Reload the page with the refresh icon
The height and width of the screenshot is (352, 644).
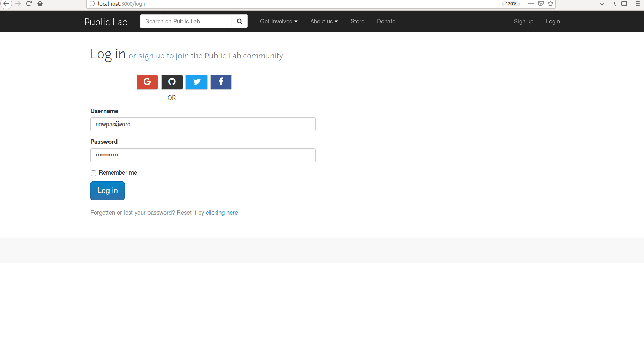(29, 3)
